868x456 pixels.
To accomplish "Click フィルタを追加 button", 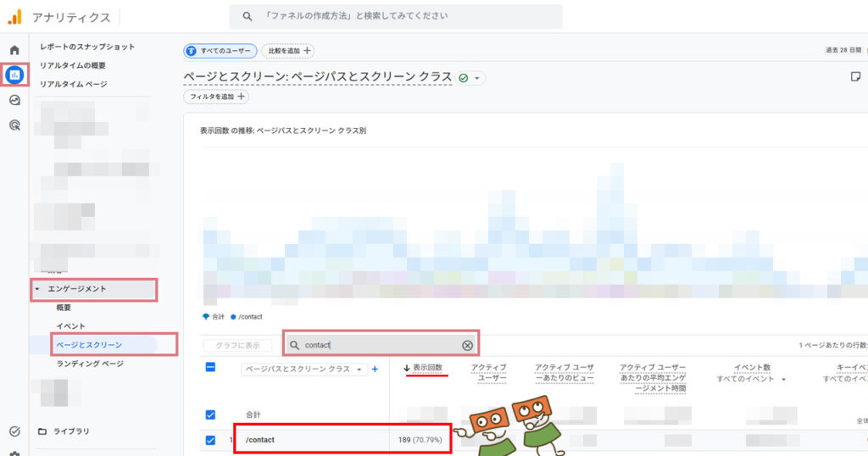I will [x=216, y=97].
